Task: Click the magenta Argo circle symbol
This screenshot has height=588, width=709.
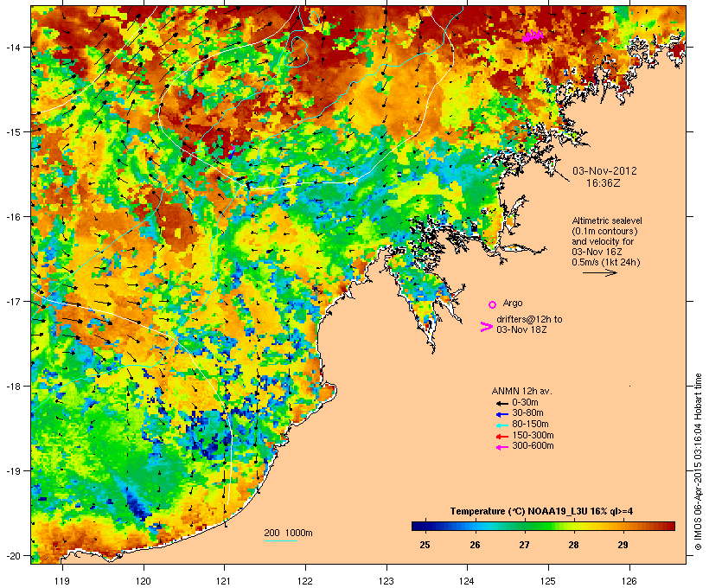Action: 493,304
